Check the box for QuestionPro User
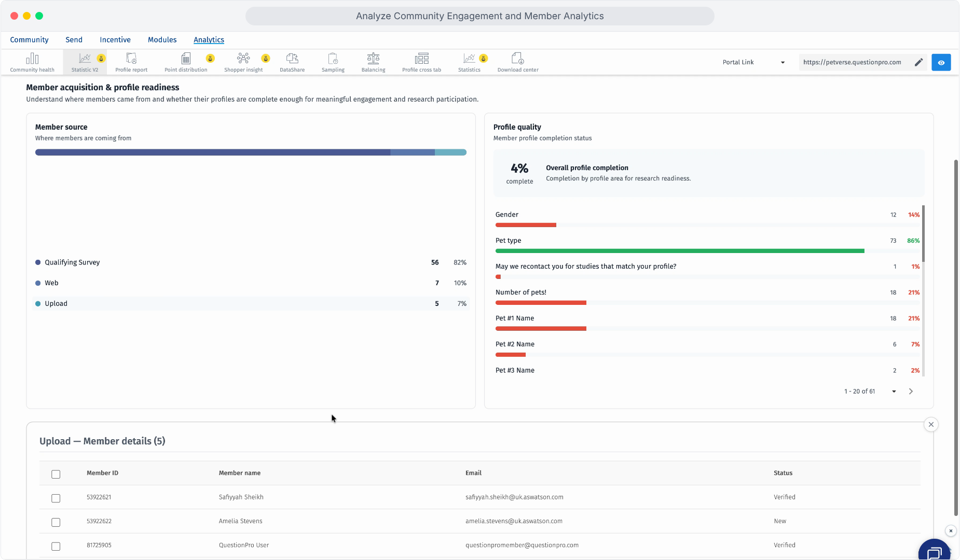The image size is (960, 560). [x=56, y=547]
